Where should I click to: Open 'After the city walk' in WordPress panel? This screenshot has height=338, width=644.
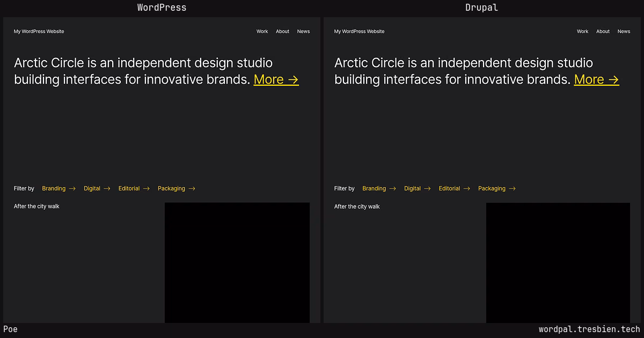click(x=36, y=207)
